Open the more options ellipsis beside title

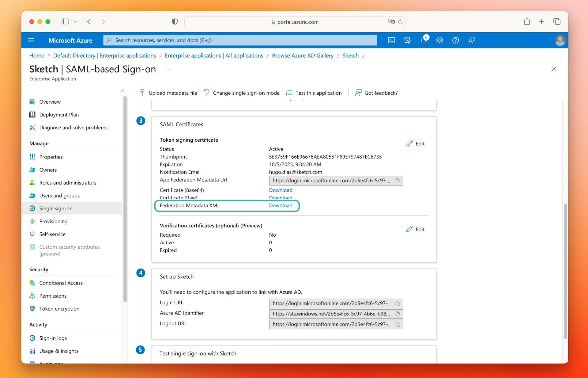click(169, 69)
